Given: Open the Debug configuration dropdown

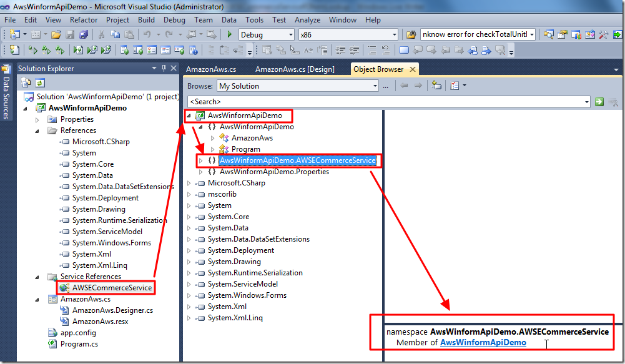Looking at the screenshot, I should coord(290,35).
